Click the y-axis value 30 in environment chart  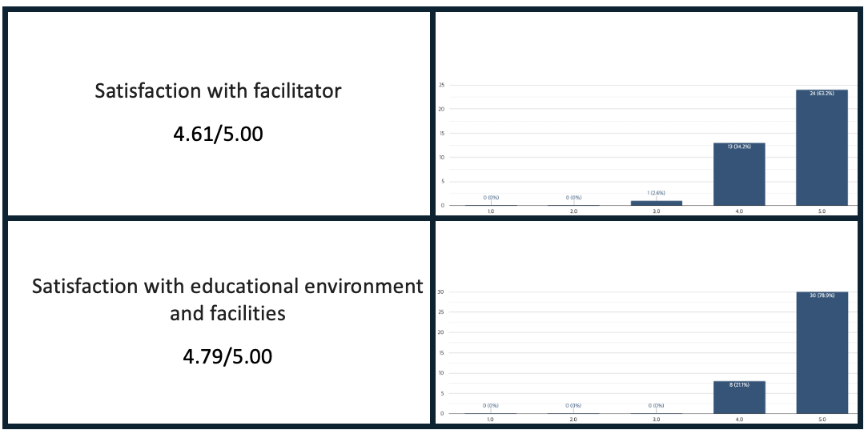pos(440,291)
